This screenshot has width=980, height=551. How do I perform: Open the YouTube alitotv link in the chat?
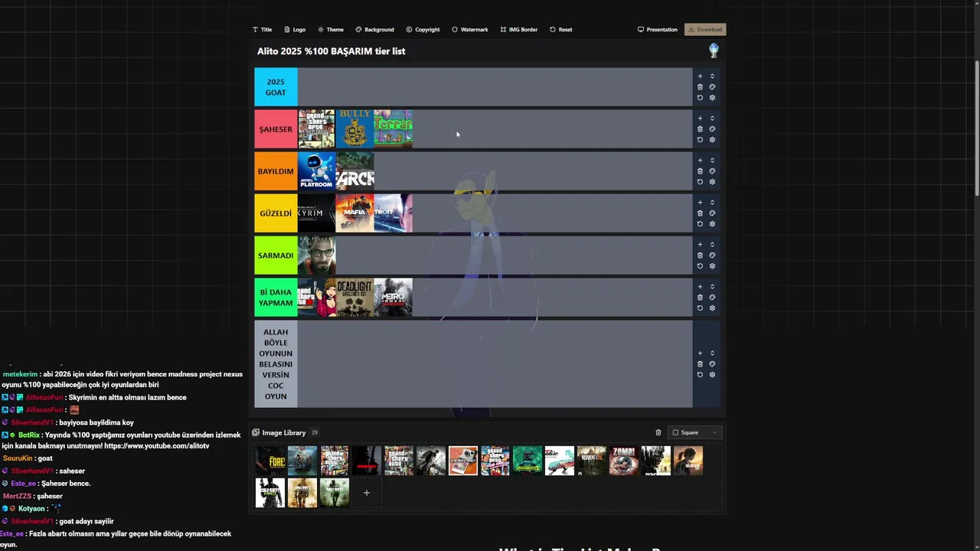pyautogui.click(x=157, y=446)
